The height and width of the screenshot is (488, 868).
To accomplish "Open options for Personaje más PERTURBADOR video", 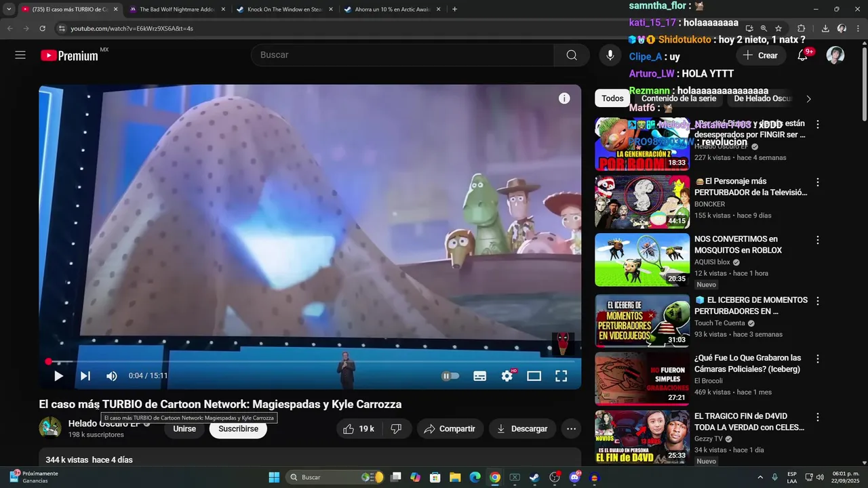I will point(818,182).
